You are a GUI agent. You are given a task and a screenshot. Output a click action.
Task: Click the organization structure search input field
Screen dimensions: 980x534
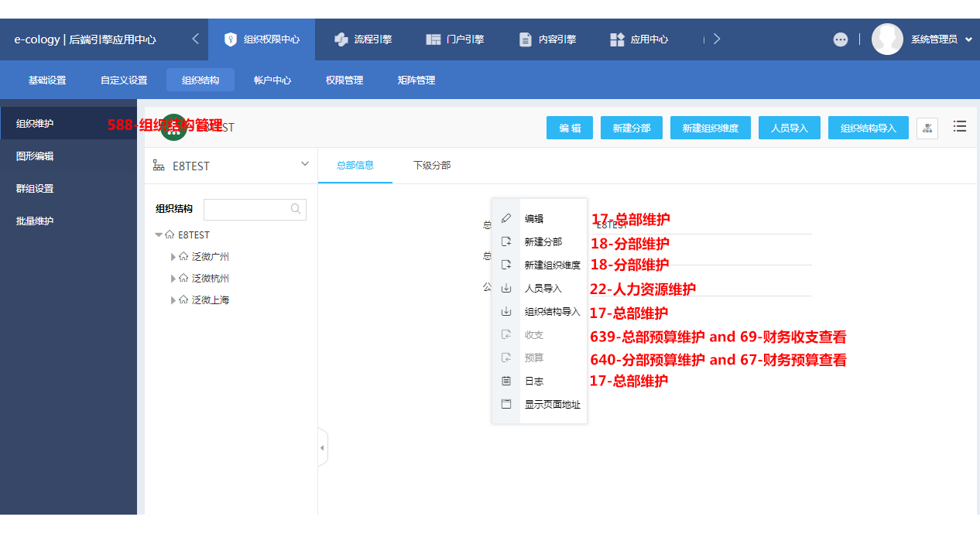point(246,209)
